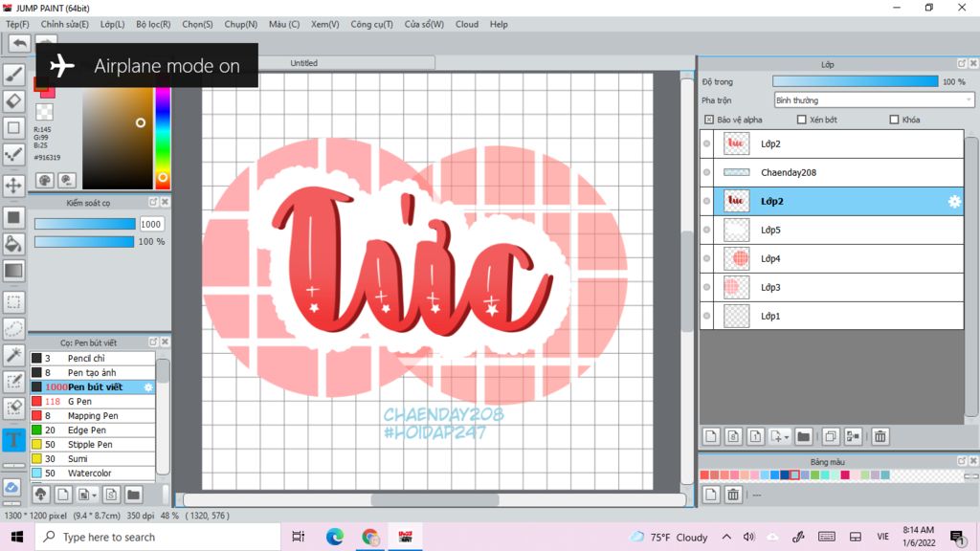Open Cửa sổ(W) menu

[424, 24]
